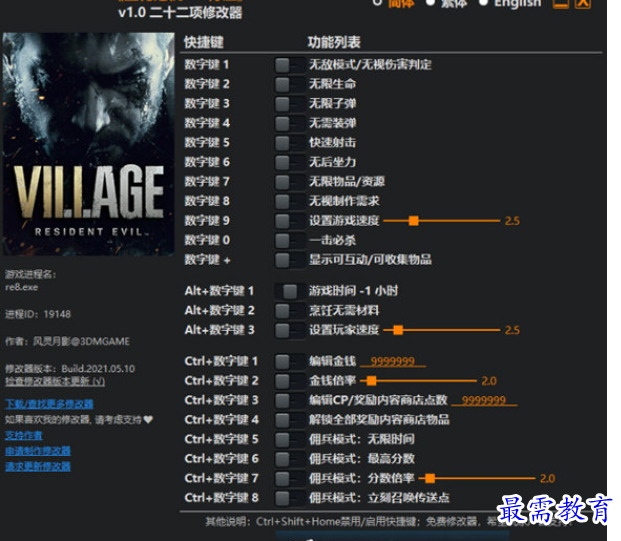Enable the 无限生命 toggle
The height and width of the screenshot is (541, 621).
click(x=290, y=84)
